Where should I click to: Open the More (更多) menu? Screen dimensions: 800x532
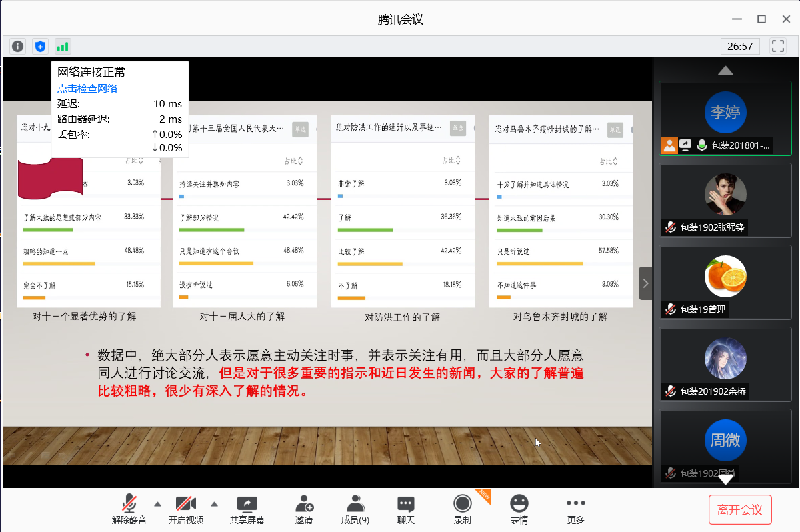[575, 509]
